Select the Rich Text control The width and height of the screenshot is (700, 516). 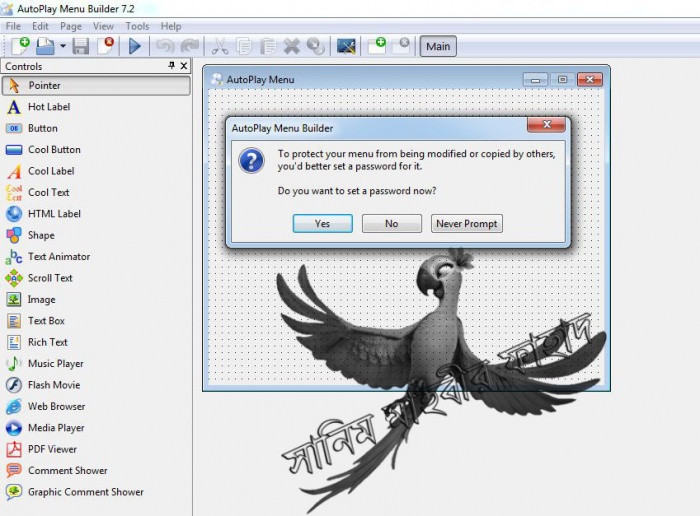(96, 342)
